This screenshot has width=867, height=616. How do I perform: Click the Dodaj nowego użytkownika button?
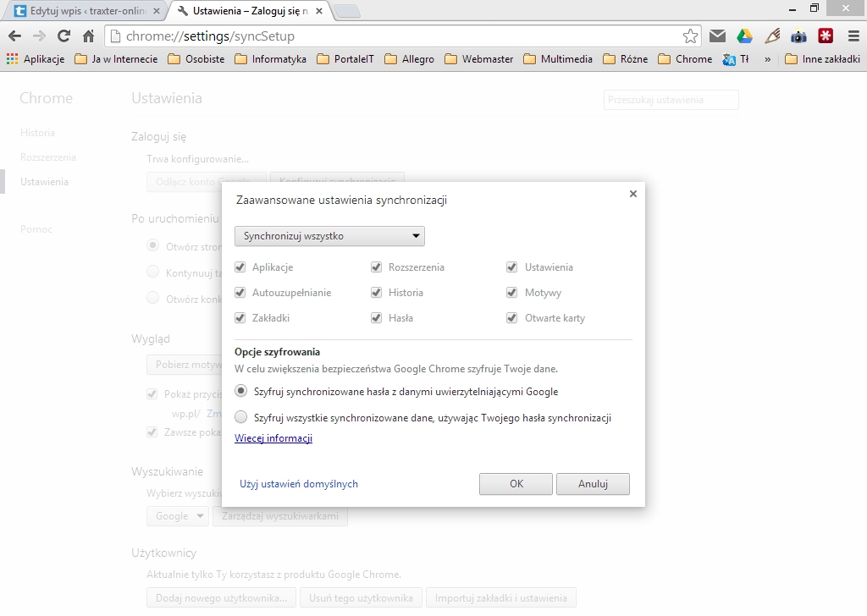tap(221, 597)
